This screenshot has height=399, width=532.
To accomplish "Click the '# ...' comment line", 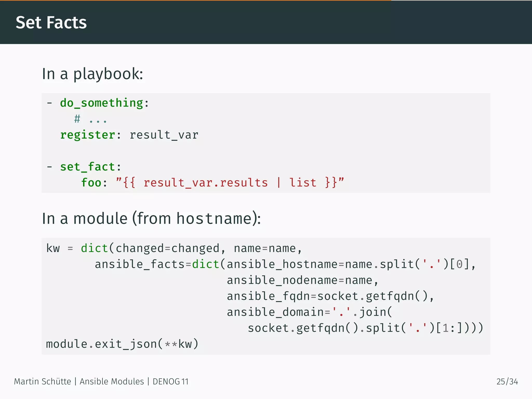I will click(90, 119).
